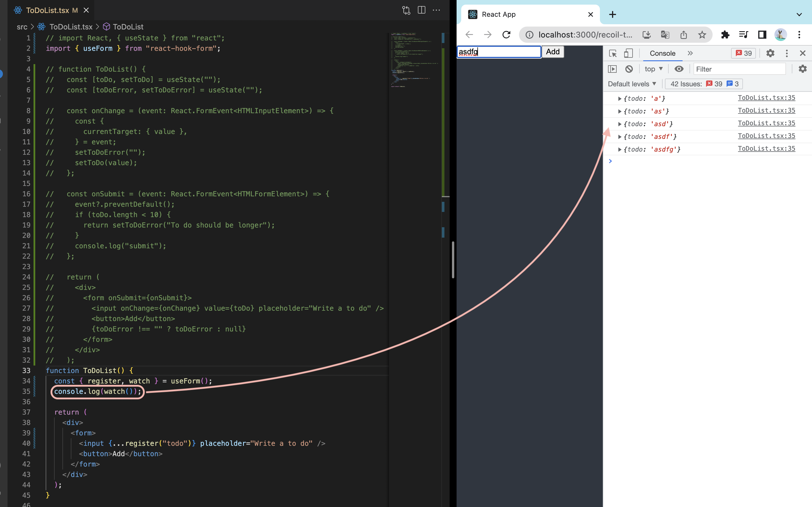Viewport: 812px width, 507px height.
Task: Show the console sidebar panel icon
Action: (612, 69)
